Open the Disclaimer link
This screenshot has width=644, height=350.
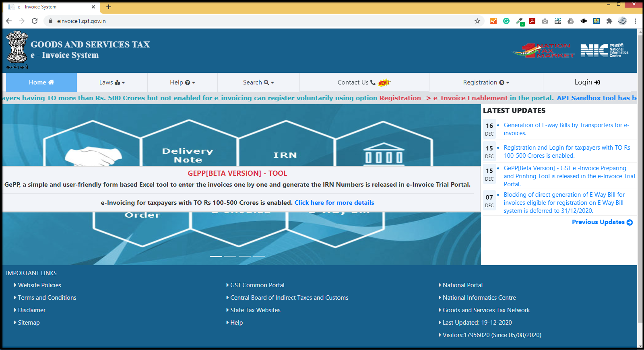32,310
